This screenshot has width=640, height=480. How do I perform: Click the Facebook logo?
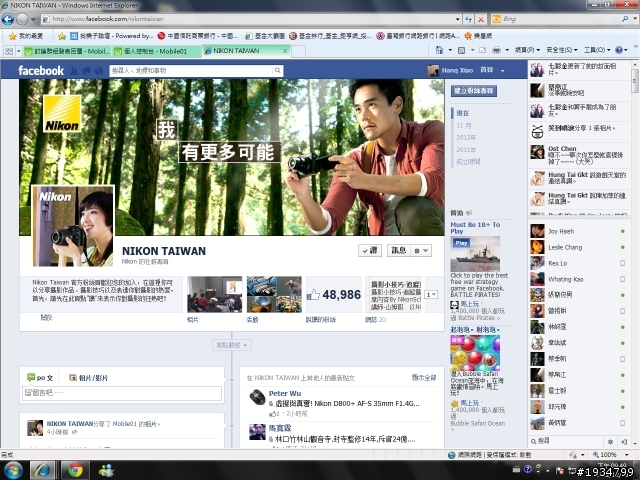point(41,71)
